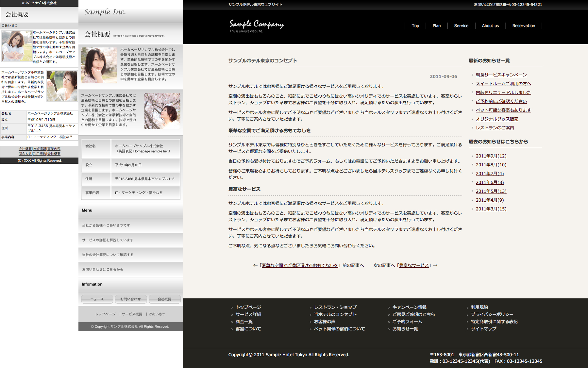Open the Service page in navigation
The image size is (588, 368).
point(461,26)
